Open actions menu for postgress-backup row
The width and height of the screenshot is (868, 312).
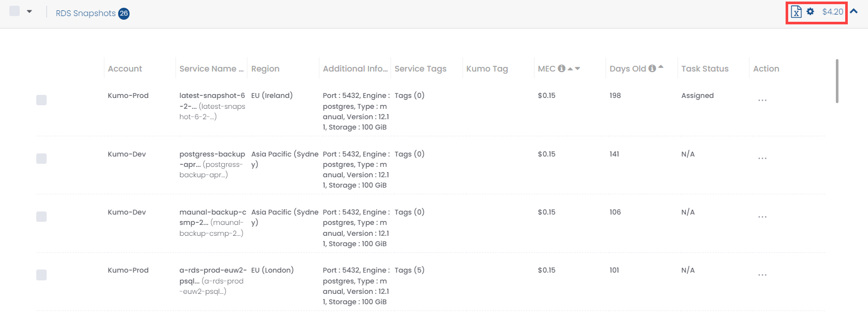click(x=762, y=158)
